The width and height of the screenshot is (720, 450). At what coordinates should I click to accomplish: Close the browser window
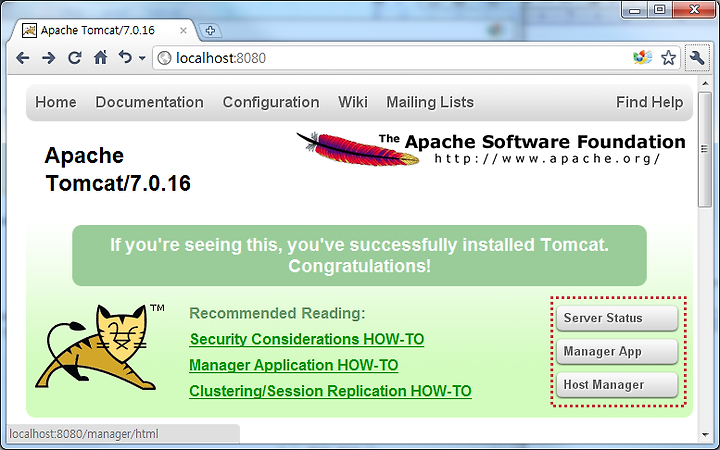[x=694, y=10]
